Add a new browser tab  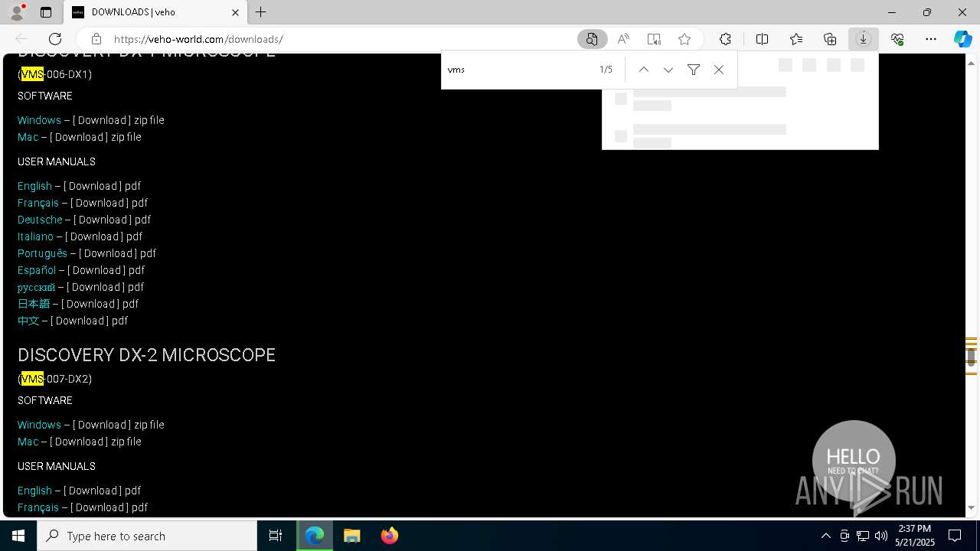click(x=261, y=12)
